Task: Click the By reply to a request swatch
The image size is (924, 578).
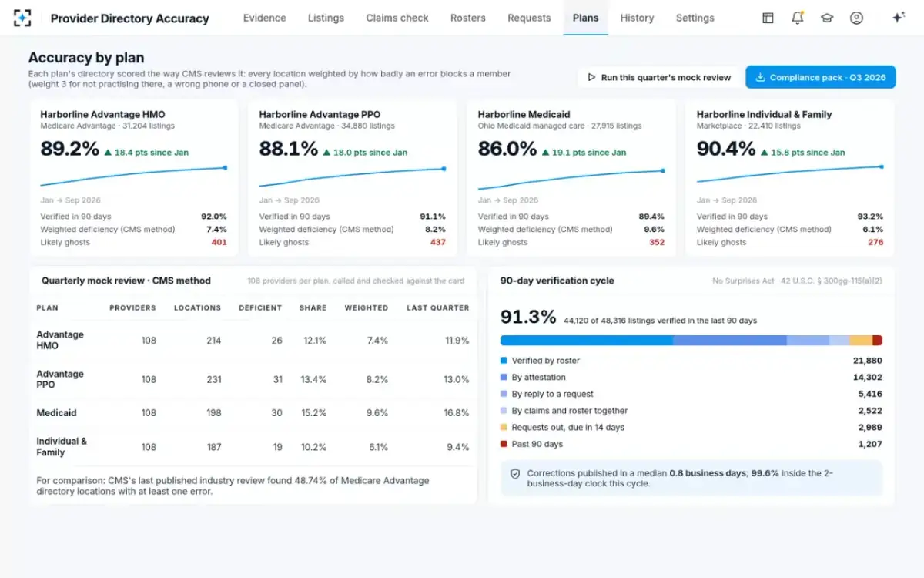Action: [x=504, y=394]
